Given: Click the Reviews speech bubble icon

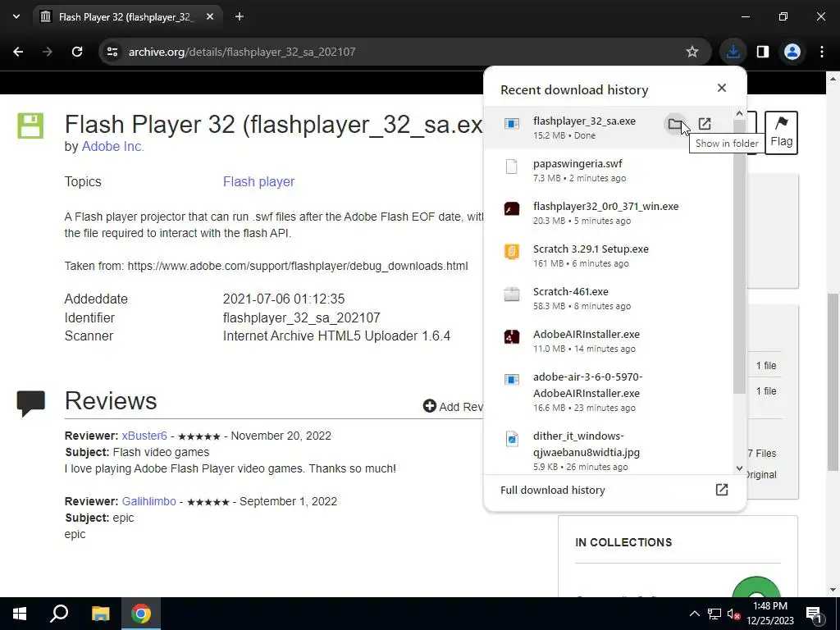Looking at the screenshot, I should pos(31,404).
